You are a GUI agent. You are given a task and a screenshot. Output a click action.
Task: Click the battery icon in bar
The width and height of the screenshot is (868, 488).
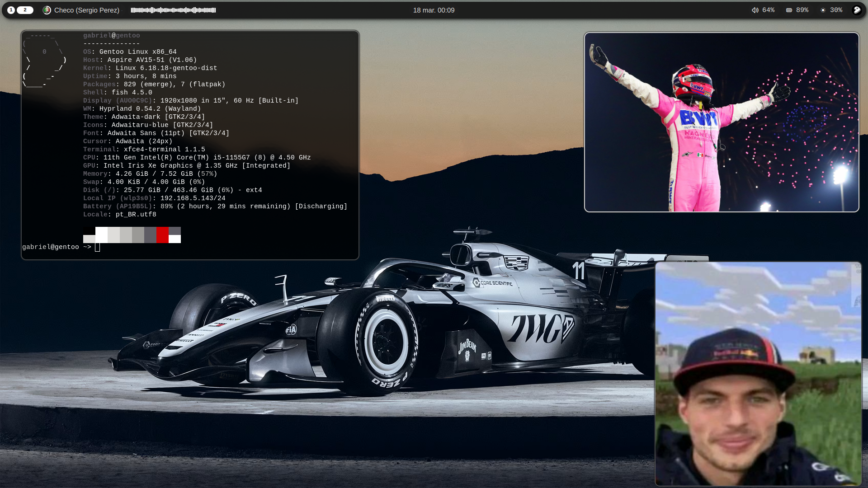(789, 10)
